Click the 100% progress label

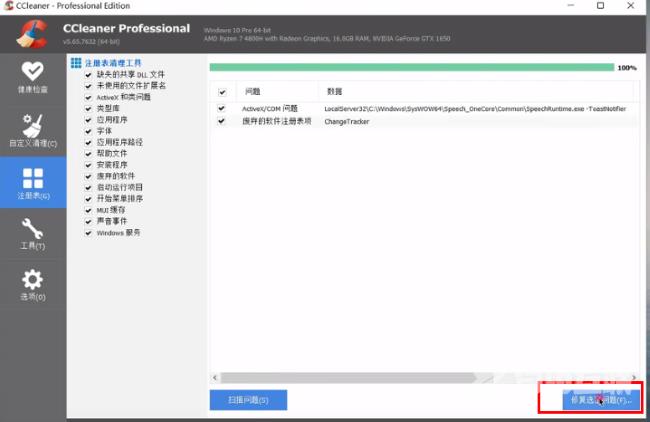[x=627, y=68]
